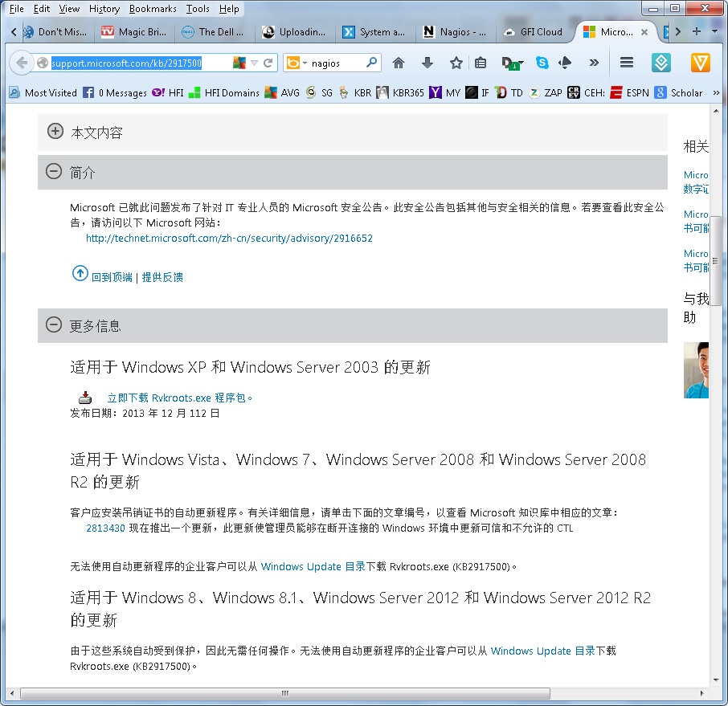This screenshot has height=706, width=728.
Task: Collapse the 简介 section
Action: (54, 172)
